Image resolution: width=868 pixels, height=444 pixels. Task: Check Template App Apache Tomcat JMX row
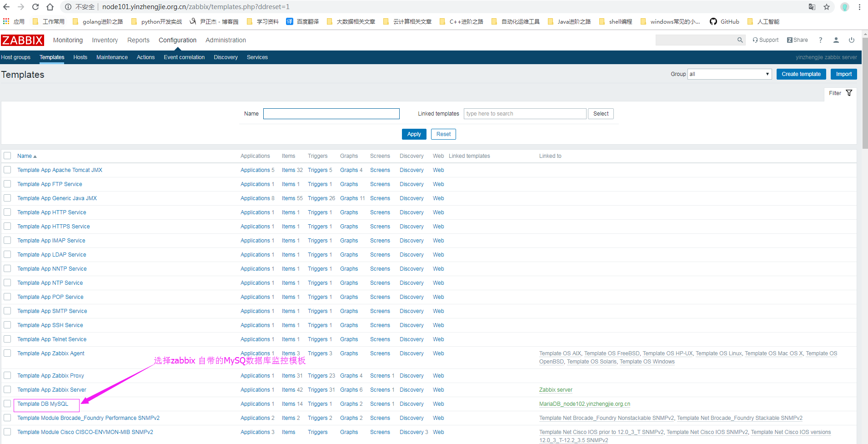coord(7,170)
